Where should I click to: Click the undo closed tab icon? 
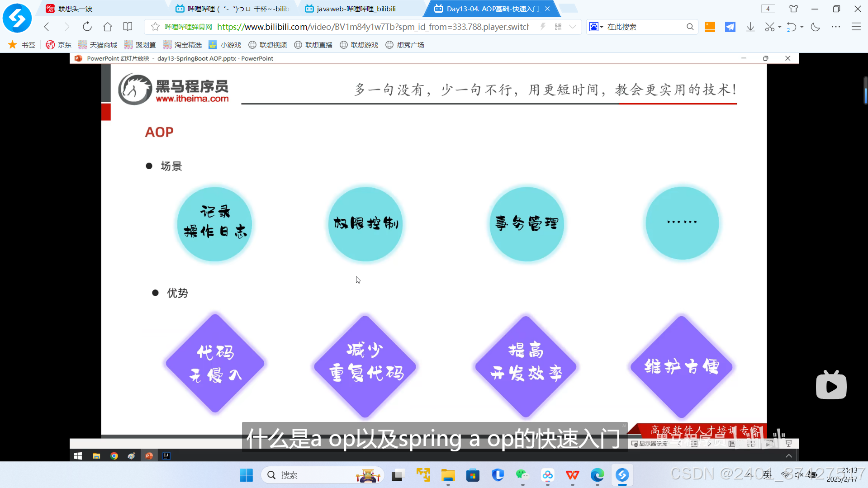791,27
